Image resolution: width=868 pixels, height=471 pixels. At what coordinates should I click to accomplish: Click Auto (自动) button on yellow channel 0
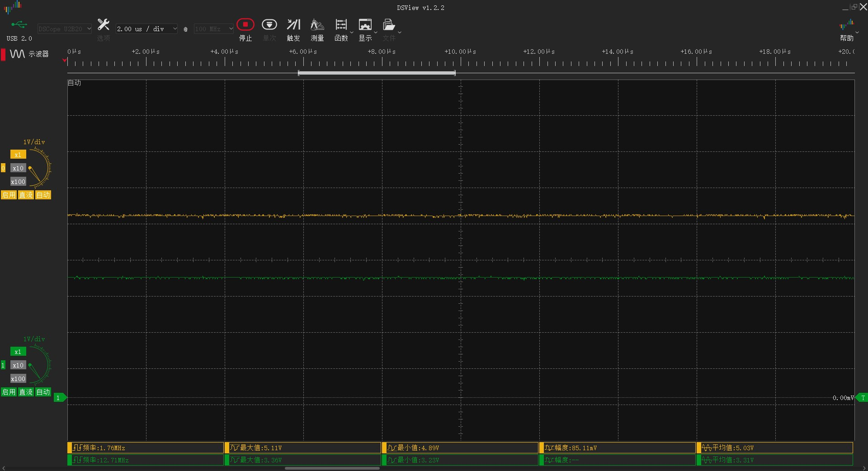click(43, 195)
